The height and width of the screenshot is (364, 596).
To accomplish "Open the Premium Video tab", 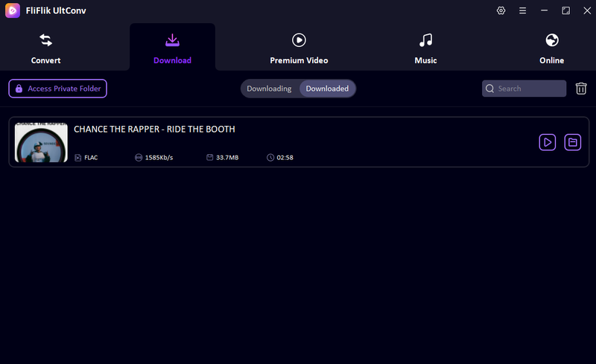I will click(299, 49).
